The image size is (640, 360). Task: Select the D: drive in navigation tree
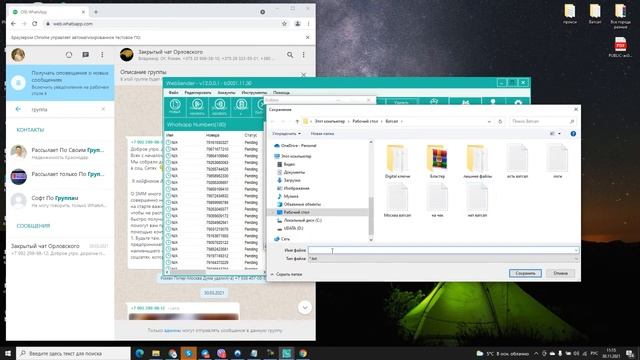tap(293, 228)
